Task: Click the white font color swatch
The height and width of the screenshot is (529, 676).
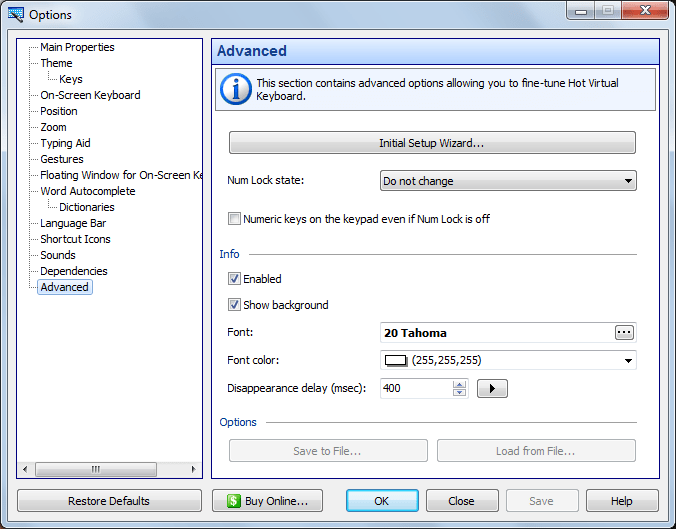Action: pos(394,361)
